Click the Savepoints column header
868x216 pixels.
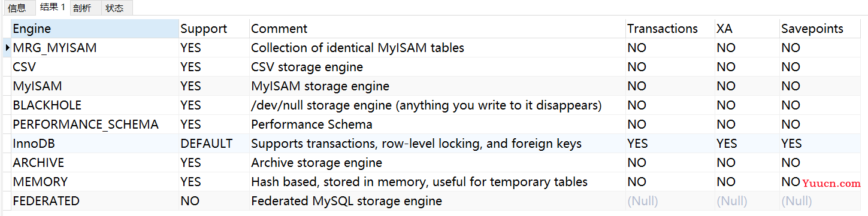tap(820, 29)
